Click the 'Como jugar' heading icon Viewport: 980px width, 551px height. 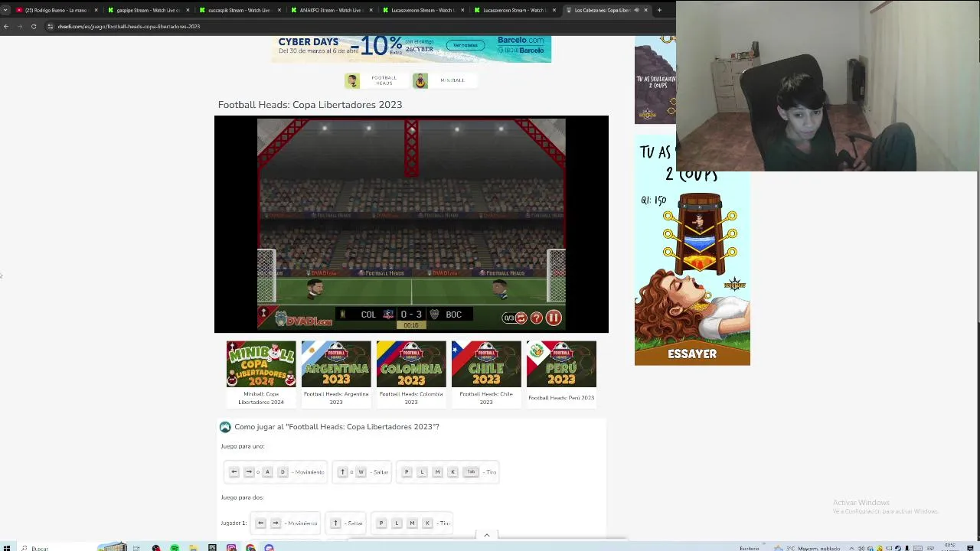[x=225, y=427]
